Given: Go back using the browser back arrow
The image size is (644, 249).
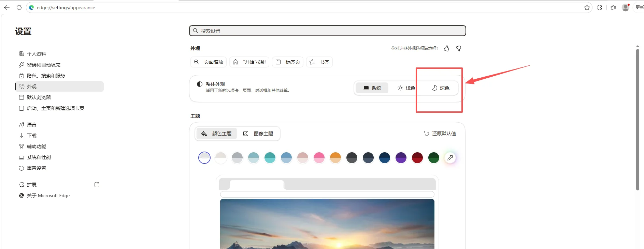Looking at the screenshot, I should click(7, 7).
